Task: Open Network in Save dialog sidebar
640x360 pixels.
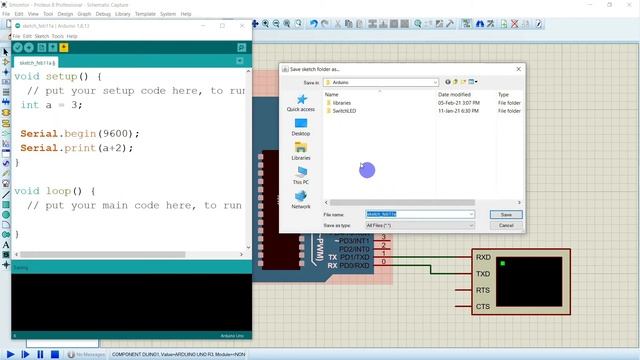Action: coord(301,200)
